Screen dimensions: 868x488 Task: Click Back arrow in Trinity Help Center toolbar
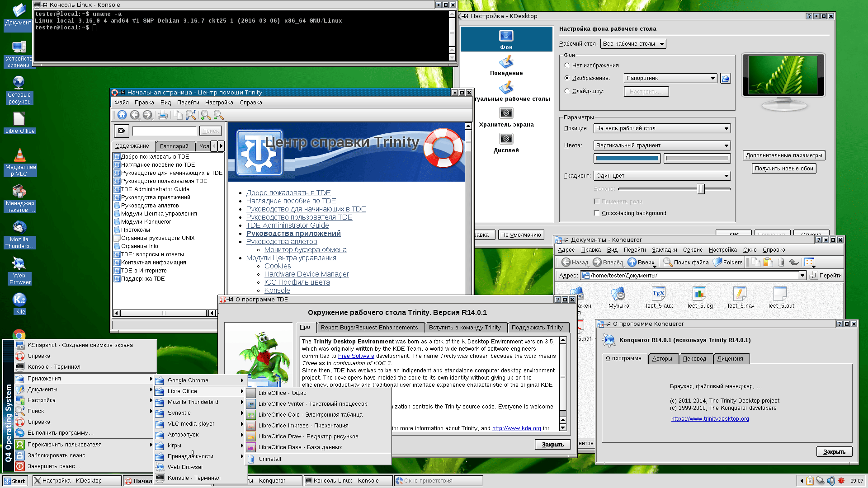click(x=135, y=115)
